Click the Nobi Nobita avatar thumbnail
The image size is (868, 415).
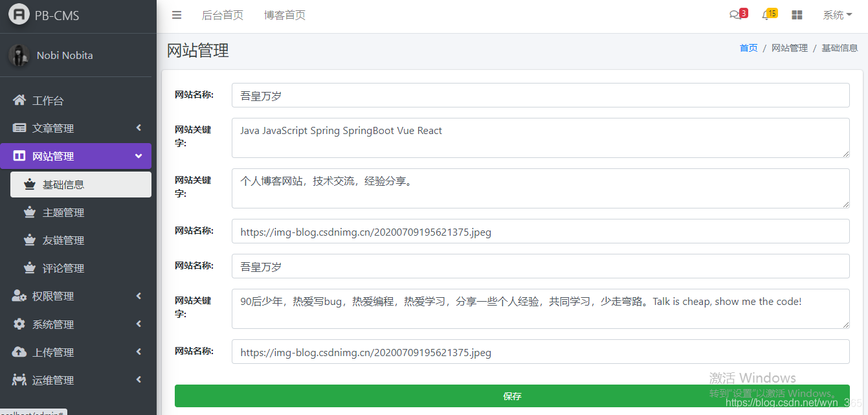(19, 55)
